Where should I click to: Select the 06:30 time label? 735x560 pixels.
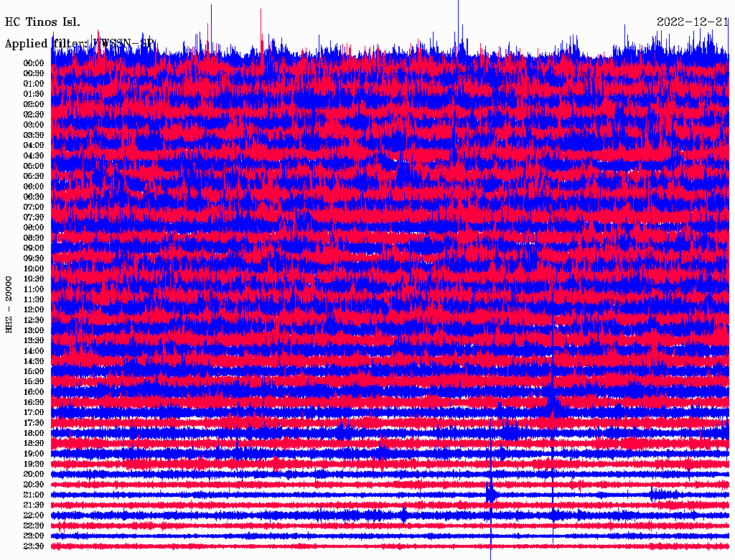tap(34, 197)
